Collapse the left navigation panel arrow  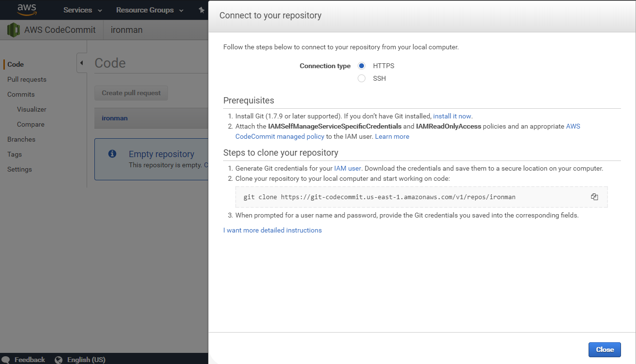point(81,63)
